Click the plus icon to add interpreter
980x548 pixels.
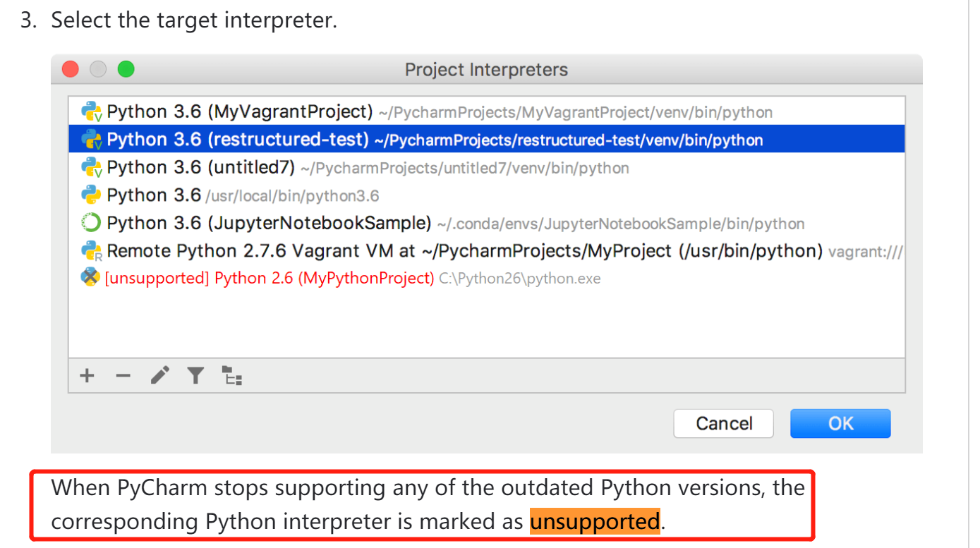tap(87, 375)
